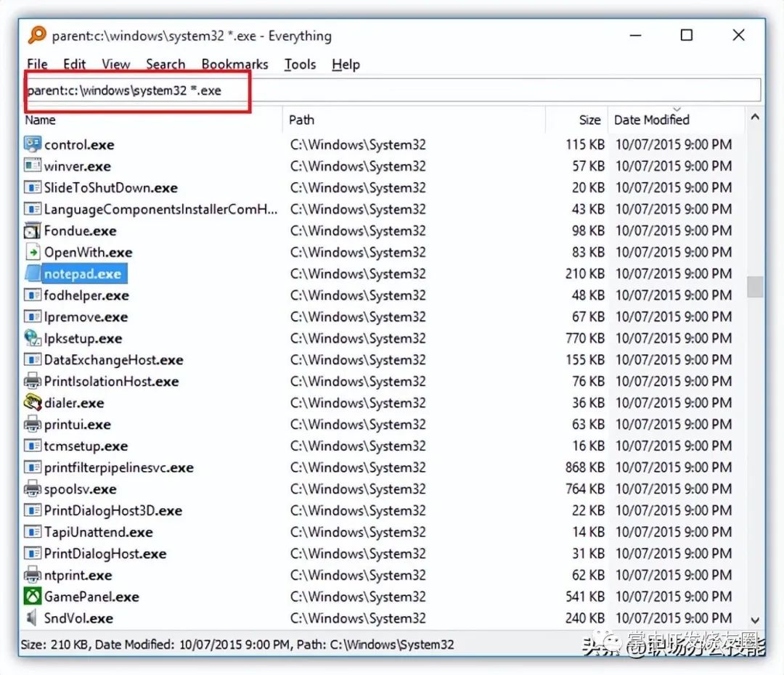This screenshot has width=784, height=675.
Task: Click the path cell for TapiUnattend.exe
Action: pyautogui.click(x=358, y=531)
